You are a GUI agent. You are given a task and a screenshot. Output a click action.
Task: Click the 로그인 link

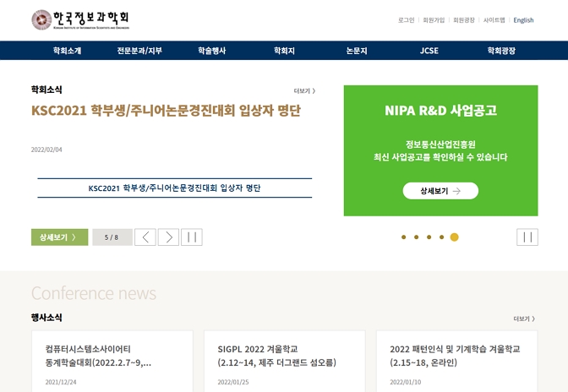(406, 20)
